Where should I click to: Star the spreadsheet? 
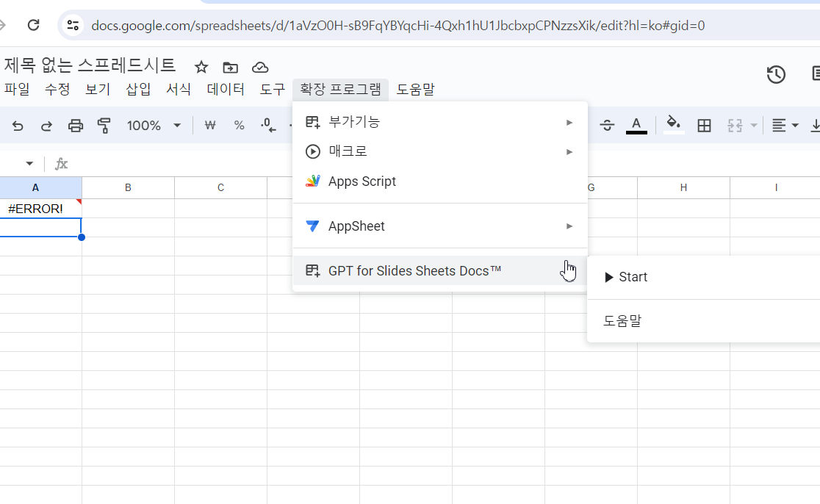(201, 67)
